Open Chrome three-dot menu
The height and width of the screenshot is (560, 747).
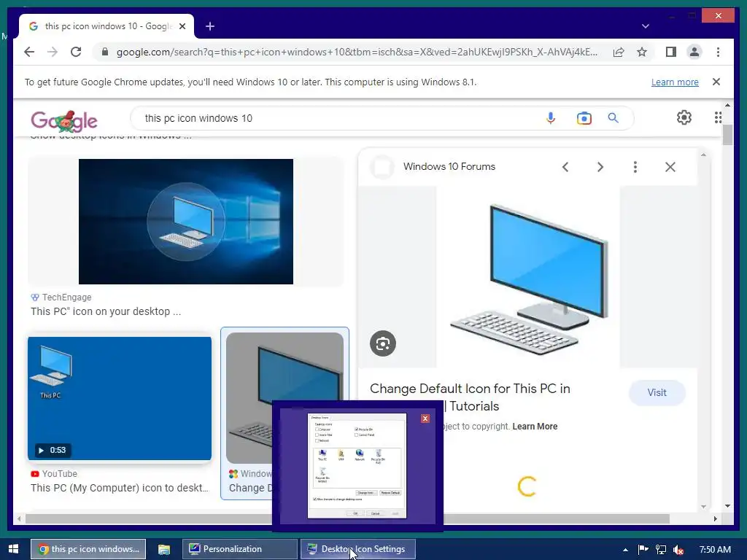coord(718,52)
